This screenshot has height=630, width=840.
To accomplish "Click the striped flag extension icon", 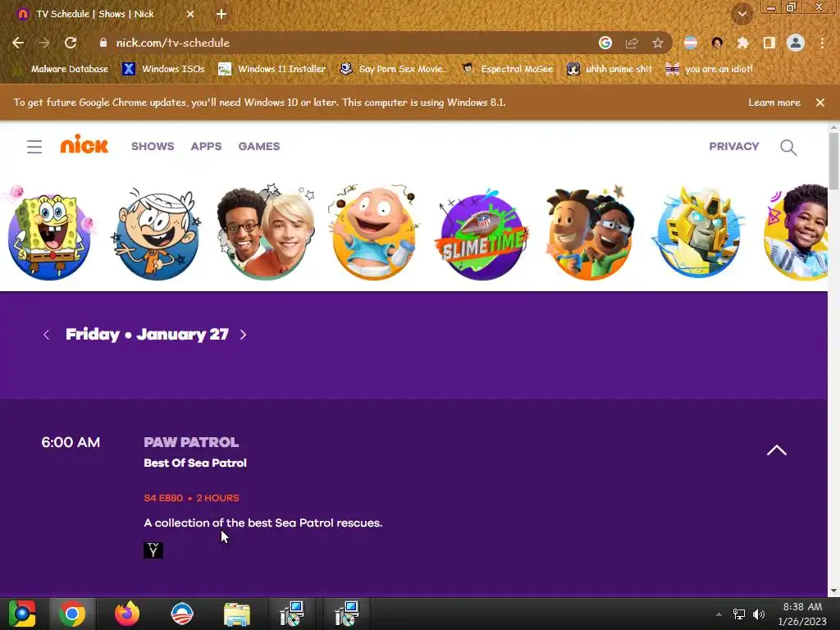I will 691,43.
